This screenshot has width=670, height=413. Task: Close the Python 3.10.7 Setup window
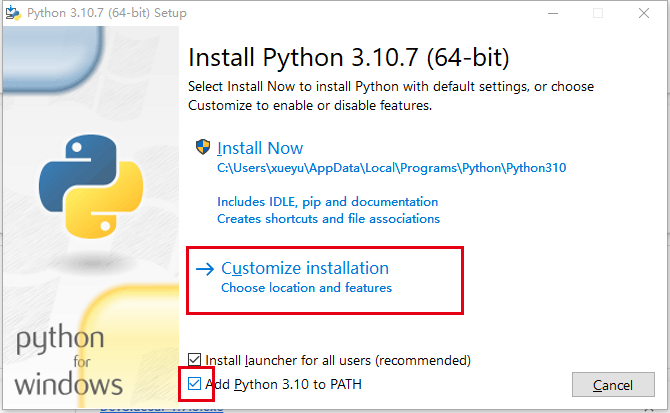point(644,13)
